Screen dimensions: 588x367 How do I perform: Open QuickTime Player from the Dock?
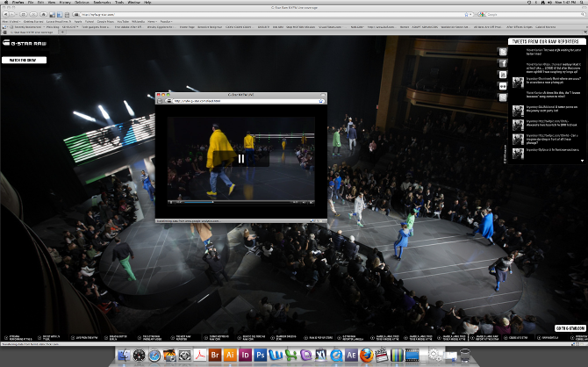tap(336, 355)
